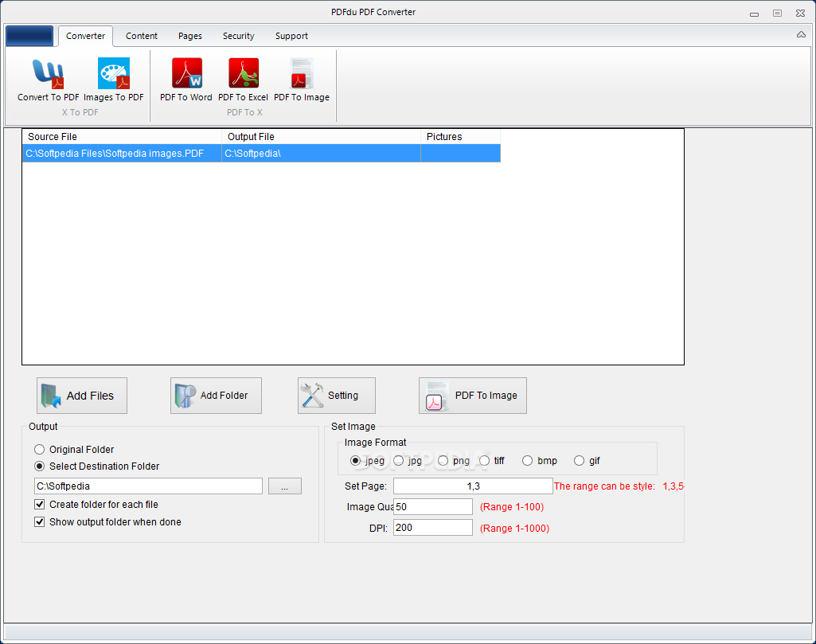Viewport: 816px width, 644px height.
Task: Open the Pages tab
Action: click(x=190, y=36)
